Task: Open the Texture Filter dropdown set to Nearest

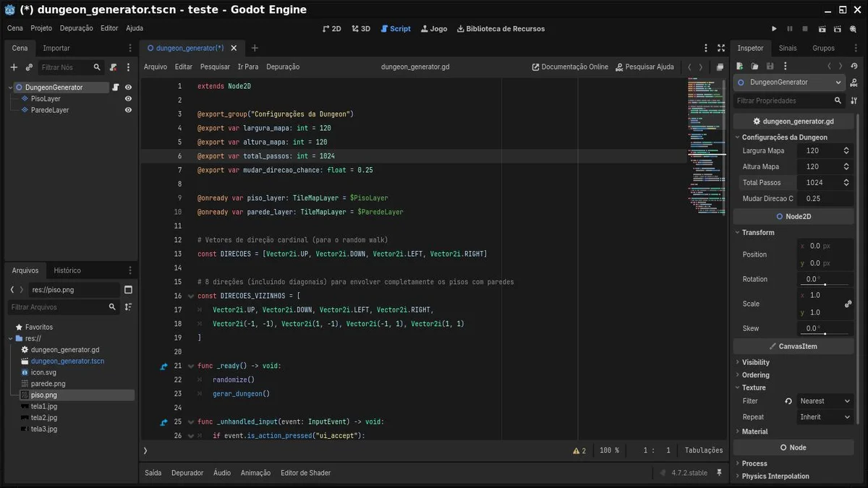Action: pyautogui.click(x=825, y=401)
